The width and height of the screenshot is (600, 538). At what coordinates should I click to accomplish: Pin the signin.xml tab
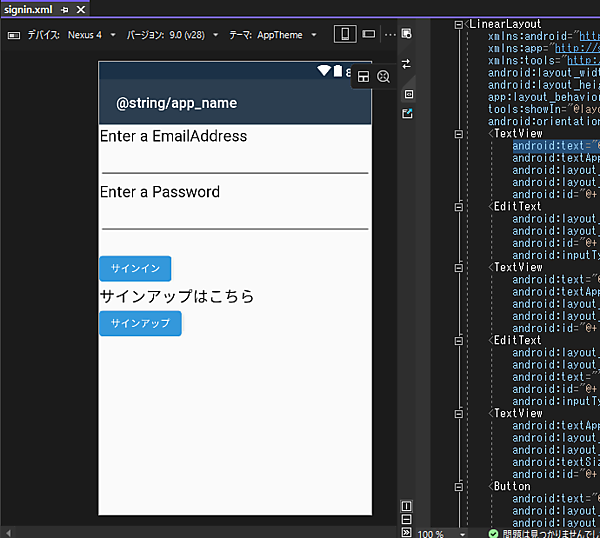click(x=65, y=9)
